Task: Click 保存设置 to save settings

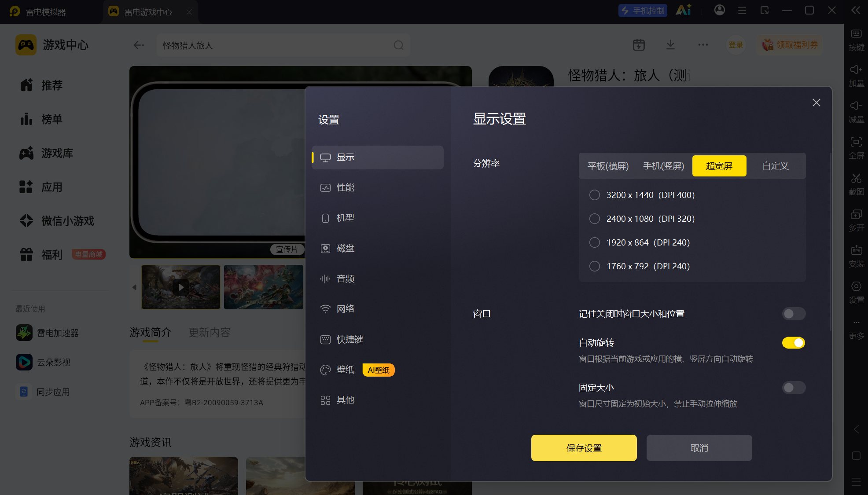Action: point(584,448)
